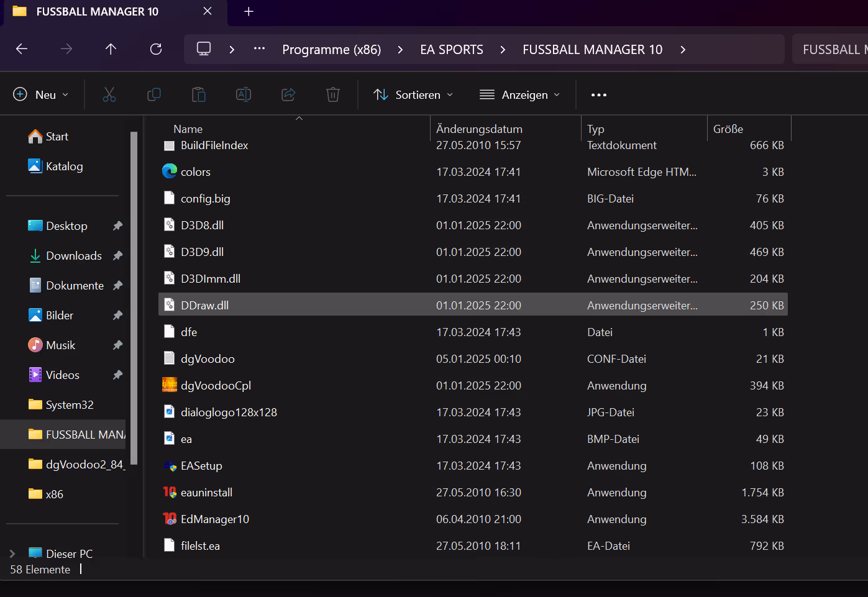Click the Delete trash can icon
Image resolution: width=868 pixels, height=597 pixels.
(x=333, y=94)
